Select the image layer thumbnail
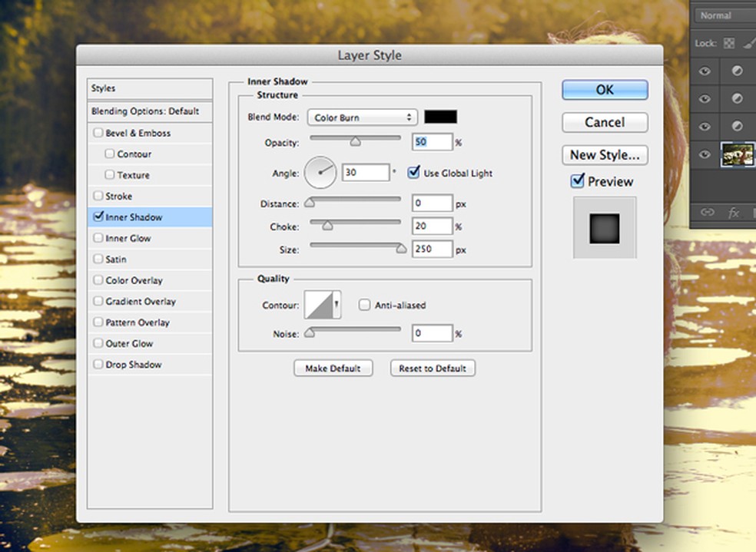Image resolution: width=756 pixels, height=552 pixels. 738,155
